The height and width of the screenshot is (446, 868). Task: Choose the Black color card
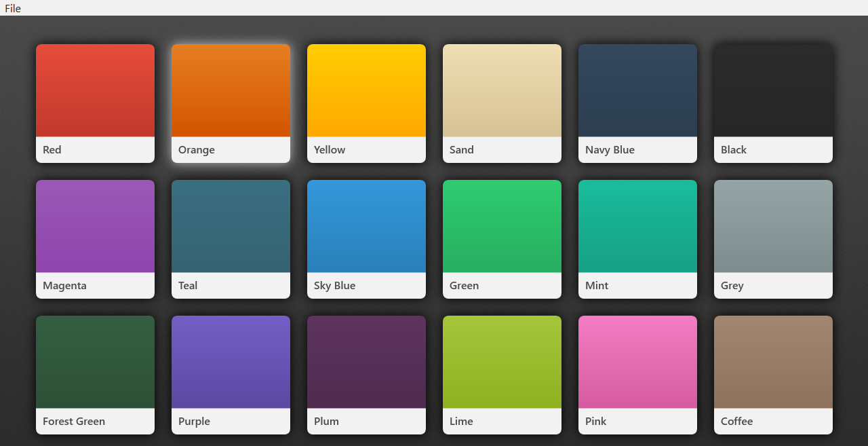(773, 103)
